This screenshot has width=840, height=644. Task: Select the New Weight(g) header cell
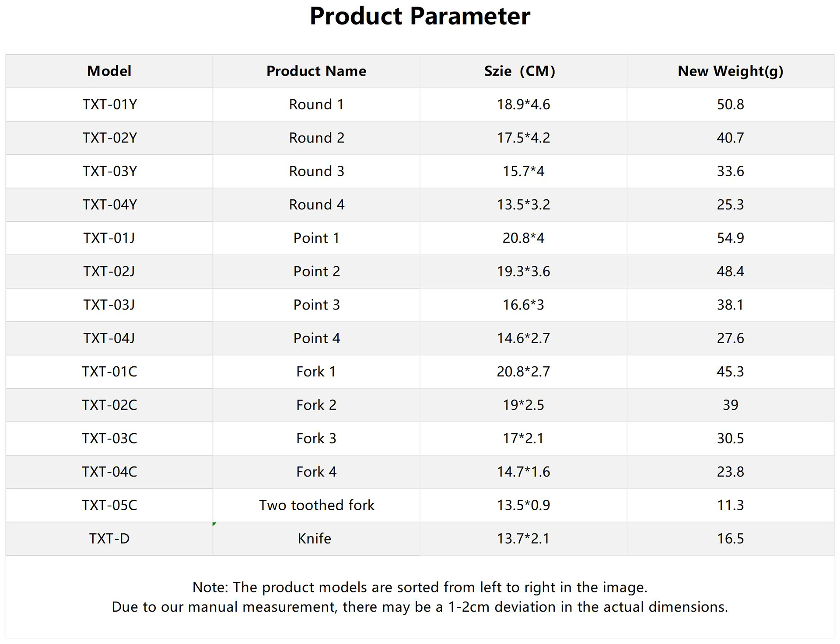pyautogui.click(x=730, y=71)
